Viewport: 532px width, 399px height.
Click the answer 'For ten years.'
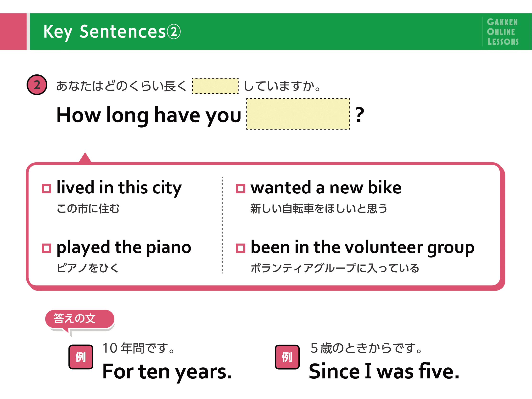click(x=167, y=372)
